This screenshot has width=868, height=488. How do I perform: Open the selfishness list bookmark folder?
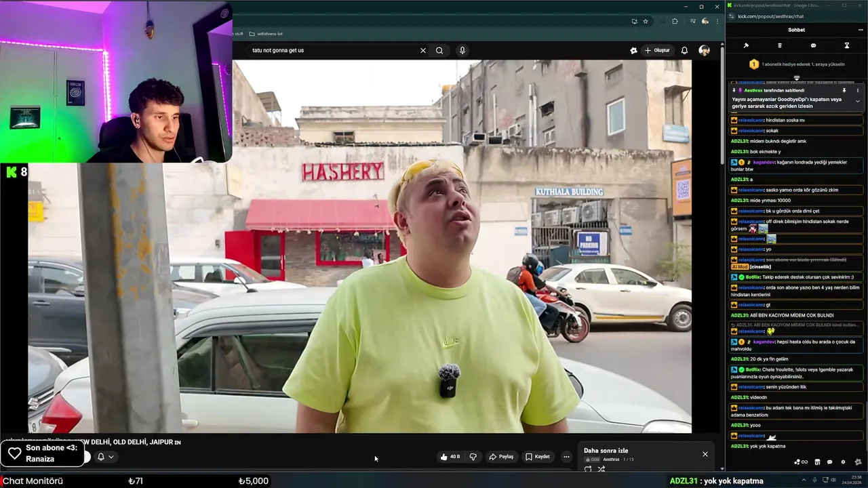click(x=266, y=33)
